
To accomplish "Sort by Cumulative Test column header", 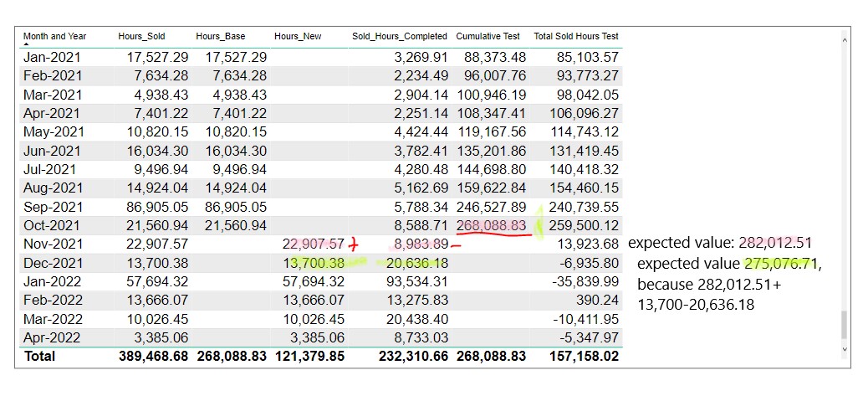I will coord(488,37).
